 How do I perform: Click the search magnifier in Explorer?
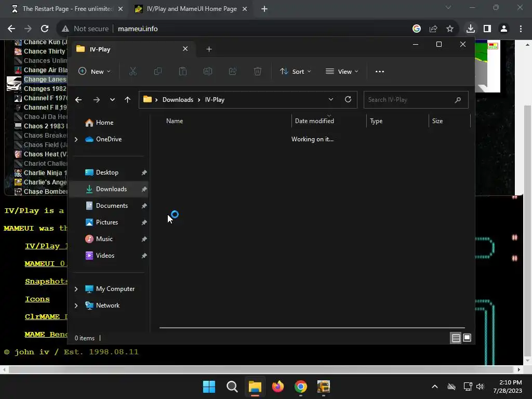[x=458, y=100]
